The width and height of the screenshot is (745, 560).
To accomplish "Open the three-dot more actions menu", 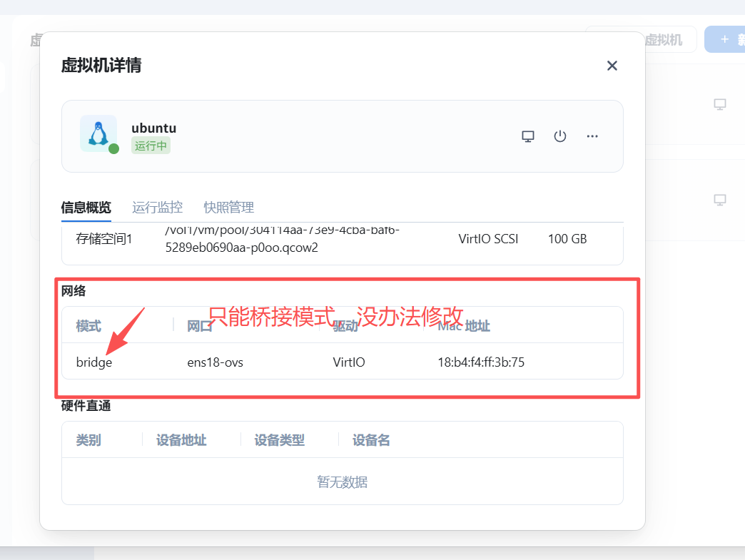I will point(592,136).
